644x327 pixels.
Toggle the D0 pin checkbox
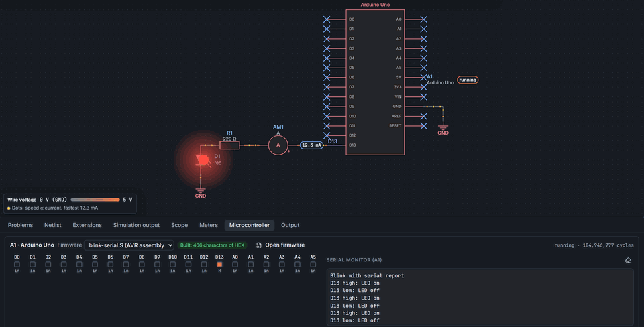(x=17, y=265)
